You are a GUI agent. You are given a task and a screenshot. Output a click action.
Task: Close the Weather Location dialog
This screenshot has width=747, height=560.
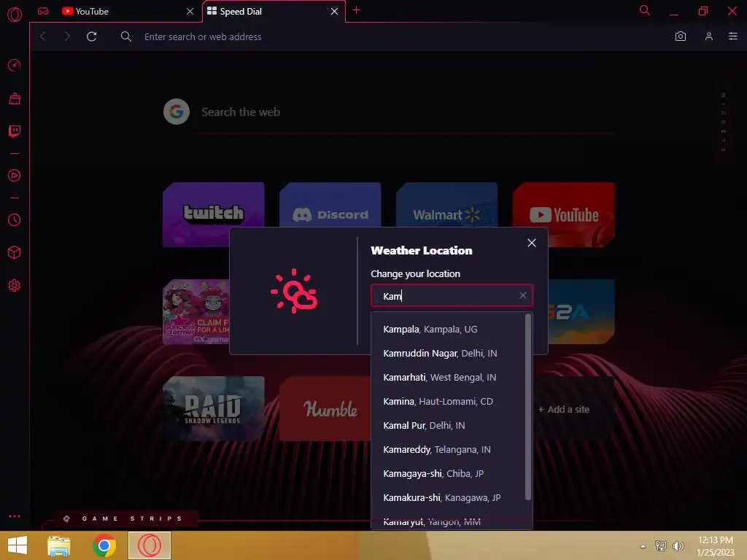(532, 243)
